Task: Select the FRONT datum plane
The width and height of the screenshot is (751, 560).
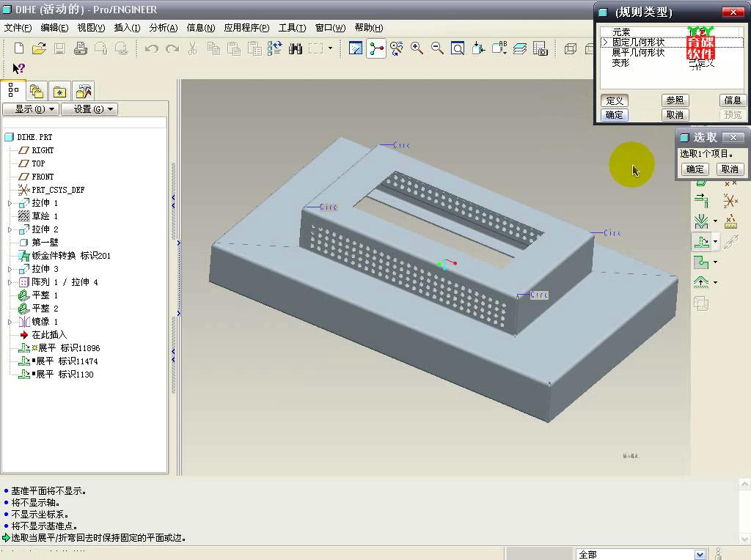Action: (36, 177)
